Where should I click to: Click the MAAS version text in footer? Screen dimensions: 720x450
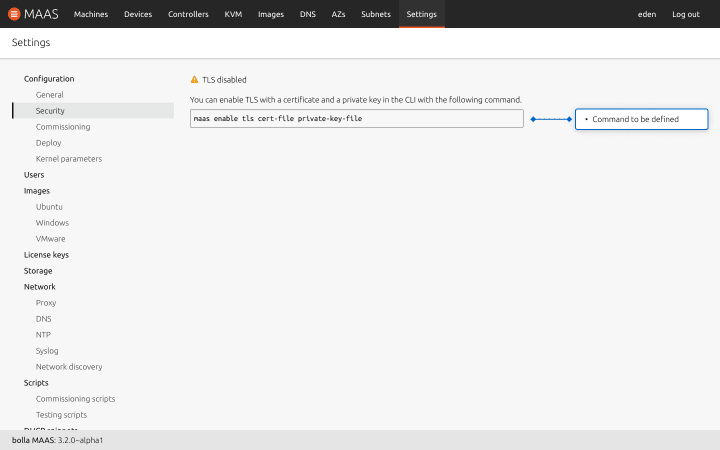pyautogui.click(x=57, y=440)
